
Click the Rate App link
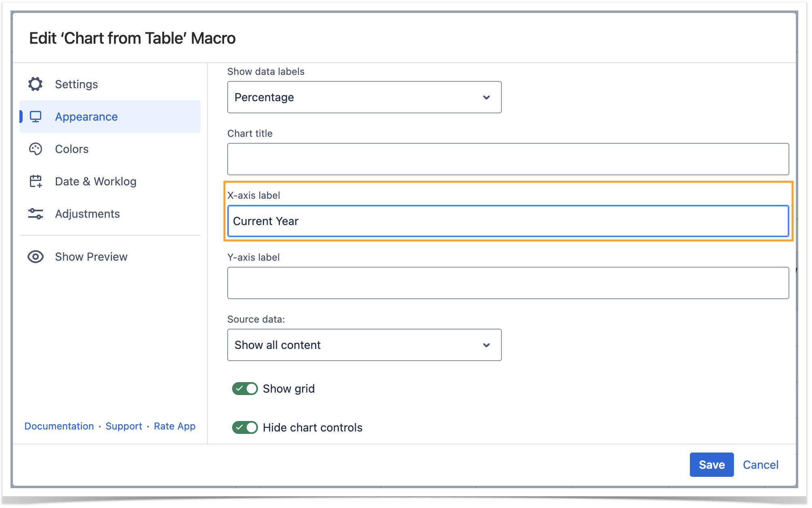174,426
